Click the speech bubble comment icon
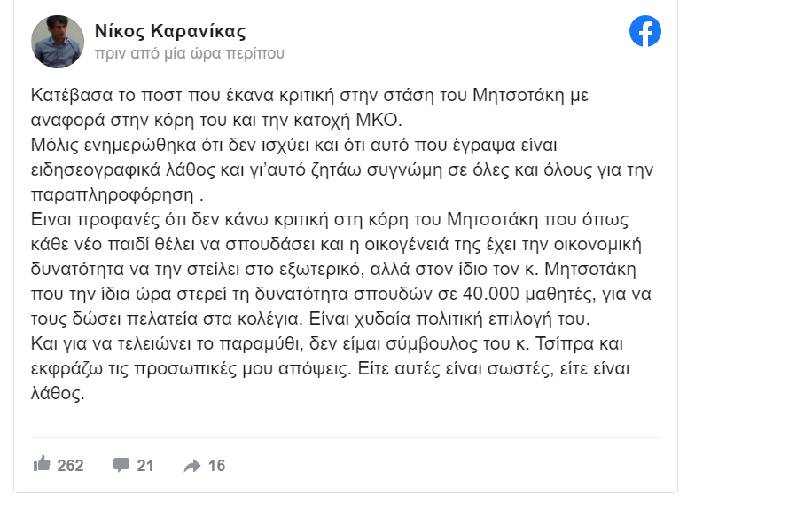 click(121, 465)
